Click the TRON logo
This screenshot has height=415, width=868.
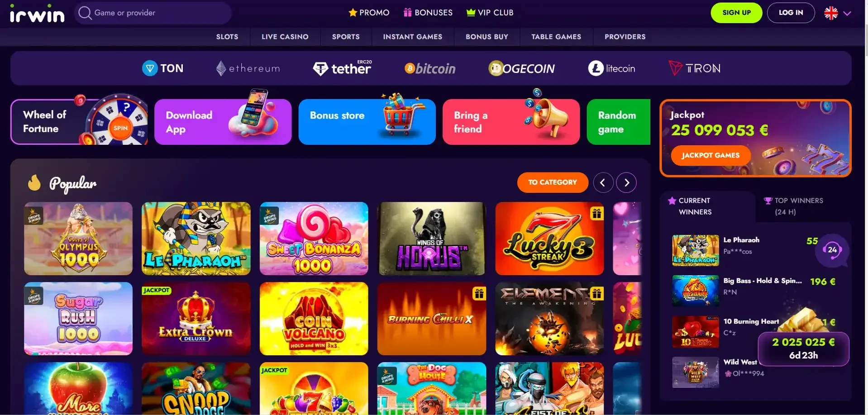[x=695, y=68]
